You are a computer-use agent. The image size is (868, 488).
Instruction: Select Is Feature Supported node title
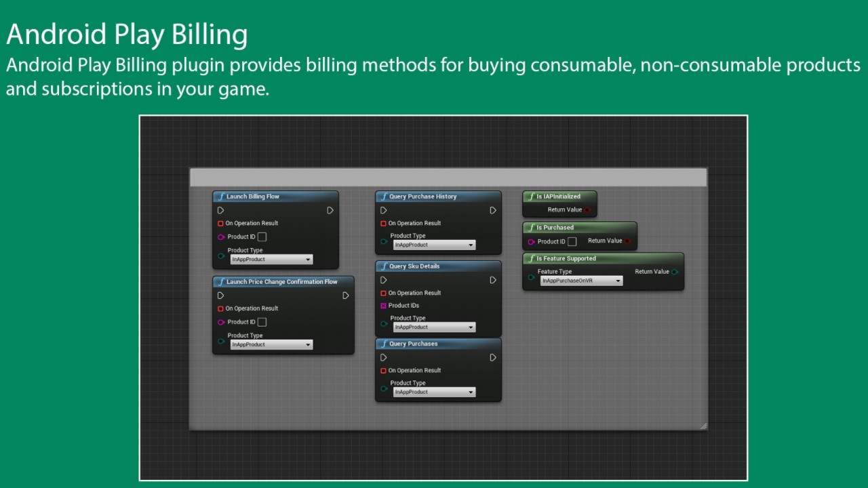pos(566,259)
